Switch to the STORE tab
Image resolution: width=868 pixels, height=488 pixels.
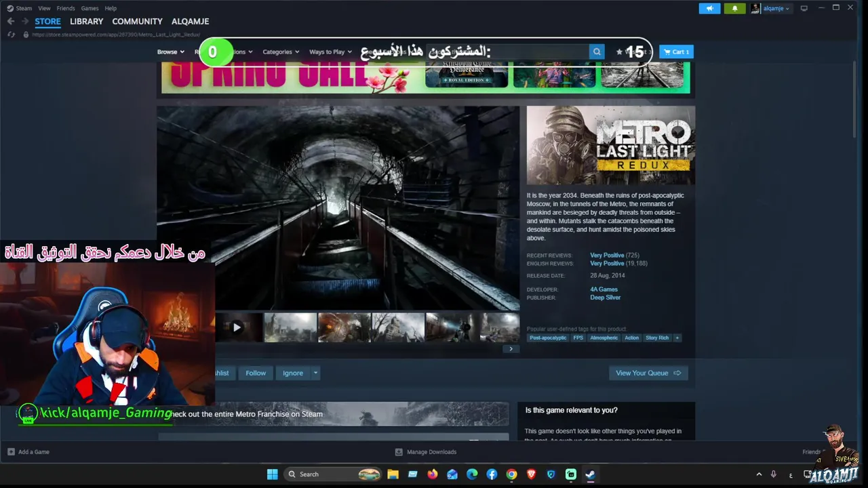point(47,21)
